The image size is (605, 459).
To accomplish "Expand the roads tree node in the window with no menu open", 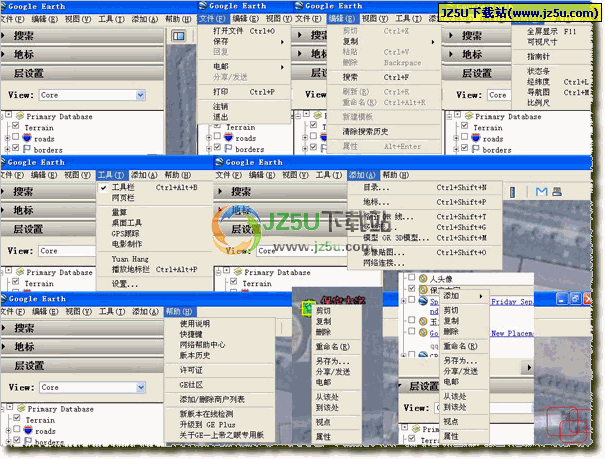I will pos(7,138).
